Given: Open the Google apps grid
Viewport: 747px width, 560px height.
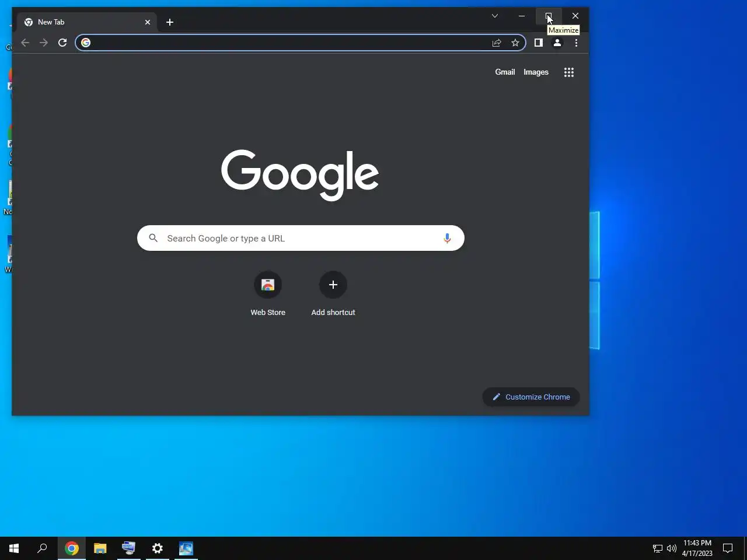Looking at the screenshot, I should [x=569, y=72].
